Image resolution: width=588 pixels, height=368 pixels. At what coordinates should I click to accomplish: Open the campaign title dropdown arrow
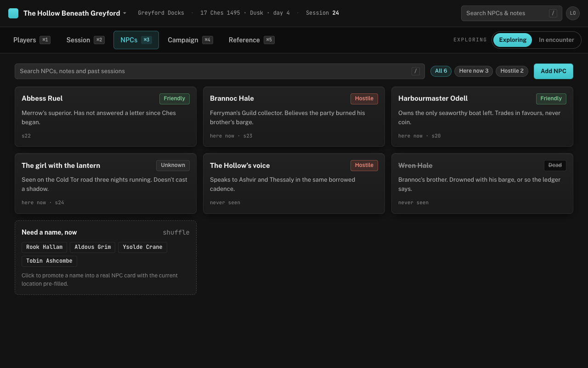(x=124, y=13)
